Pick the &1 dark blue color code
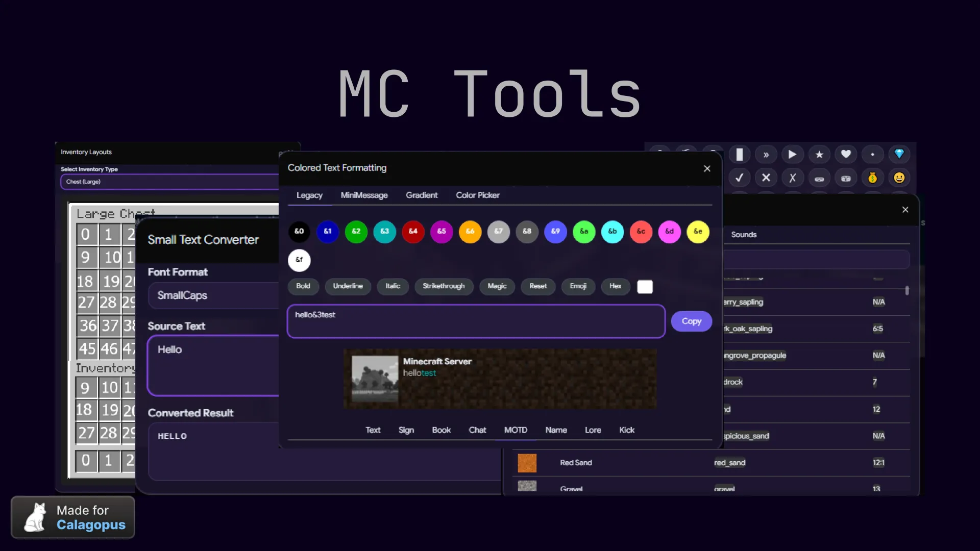Screen dimensions: 980x551 [x=328, y=232]
